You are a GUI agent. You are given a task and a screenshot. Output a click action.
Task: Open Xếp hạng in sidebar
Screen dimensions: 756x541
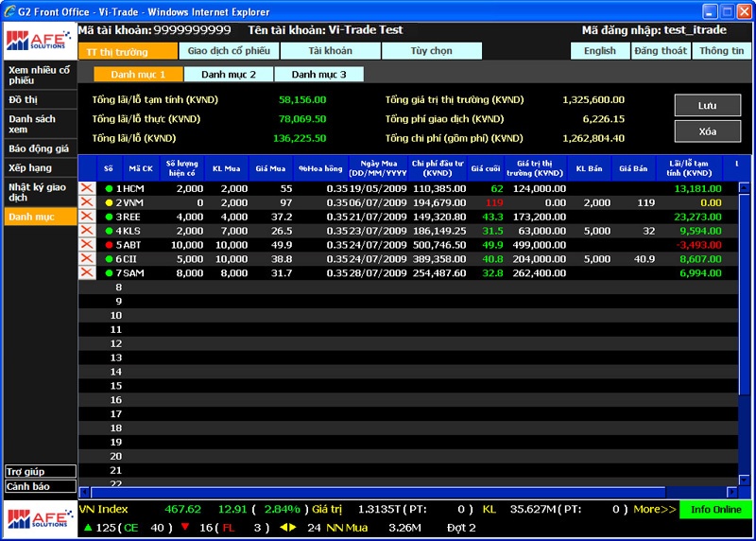(x=41, y=167)
